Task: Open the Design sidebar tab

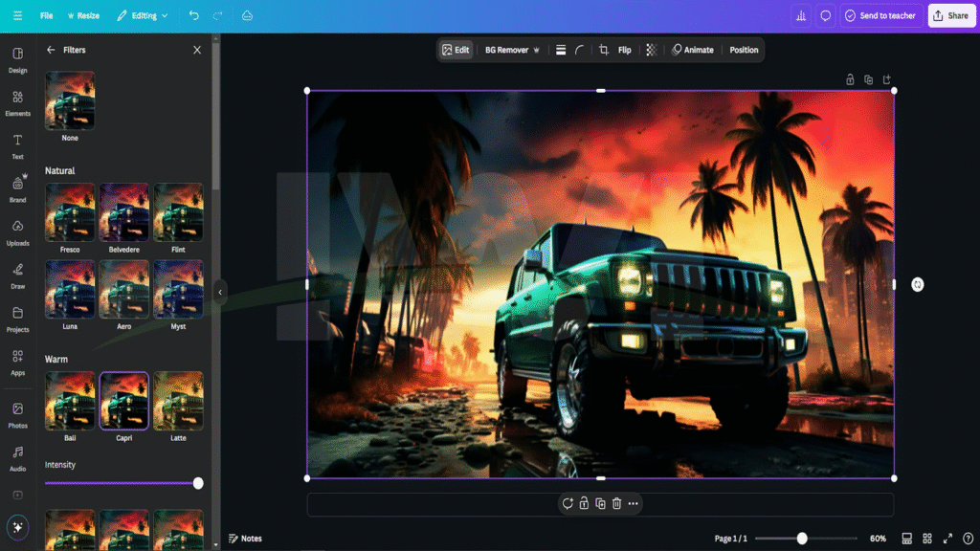Action: click(x=17, y=60)
